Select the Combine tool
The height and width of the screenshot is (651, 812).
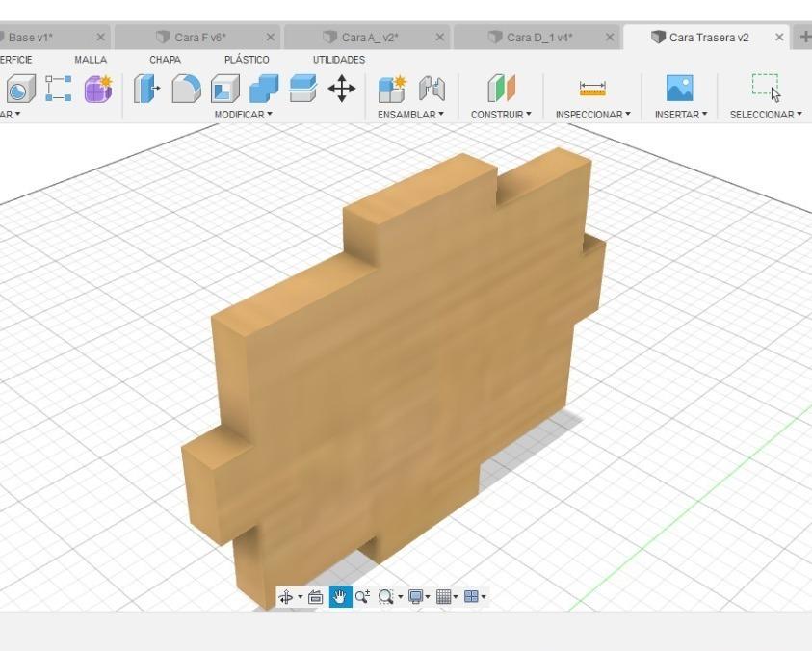[264, 89]
